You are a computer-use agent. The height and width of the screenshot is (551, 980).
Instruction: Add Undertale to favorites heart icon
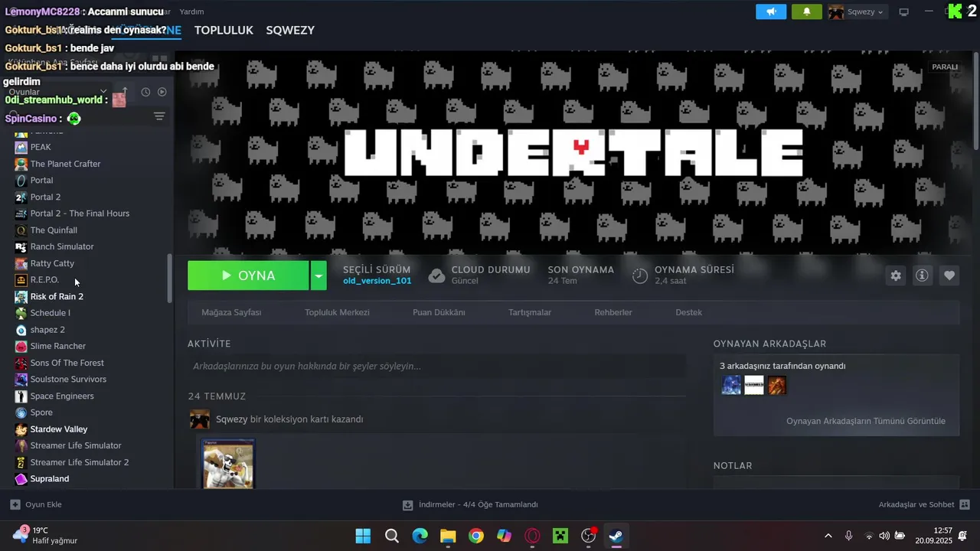(x=949, y=275)
